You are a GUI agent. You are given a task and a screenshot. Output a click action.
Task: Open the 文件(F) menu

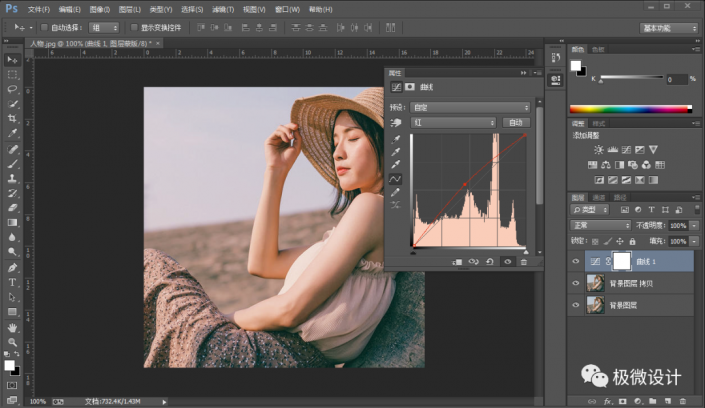(39, 8)
